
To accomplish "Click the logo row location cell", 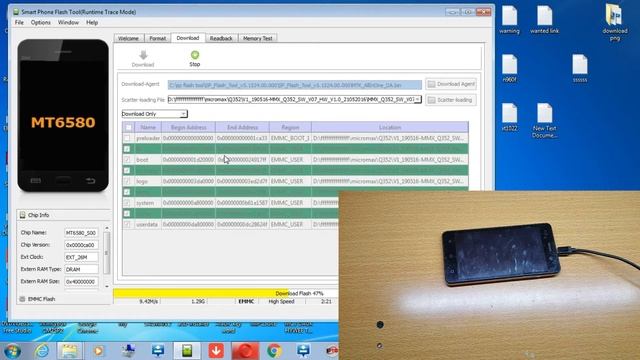I will (390, 181).
